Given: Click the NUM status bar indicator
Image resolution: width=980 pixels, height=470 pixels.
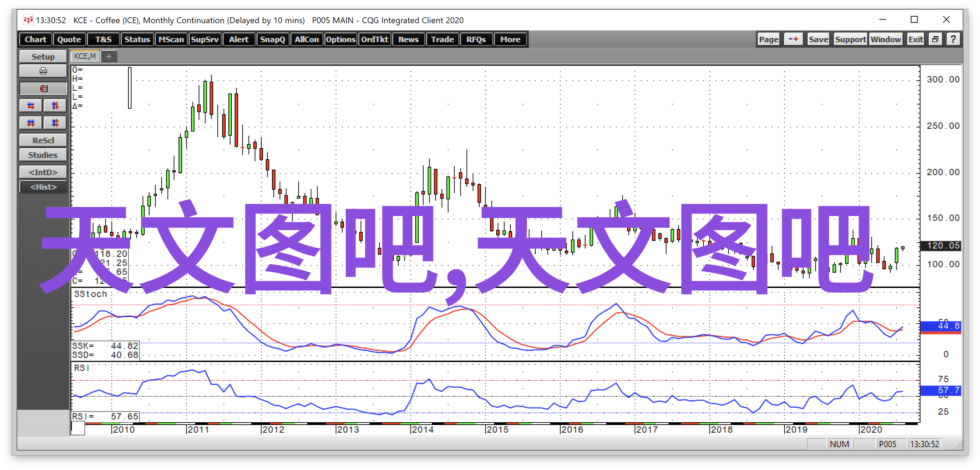Looking at the screenshot, I should point(839,444).
